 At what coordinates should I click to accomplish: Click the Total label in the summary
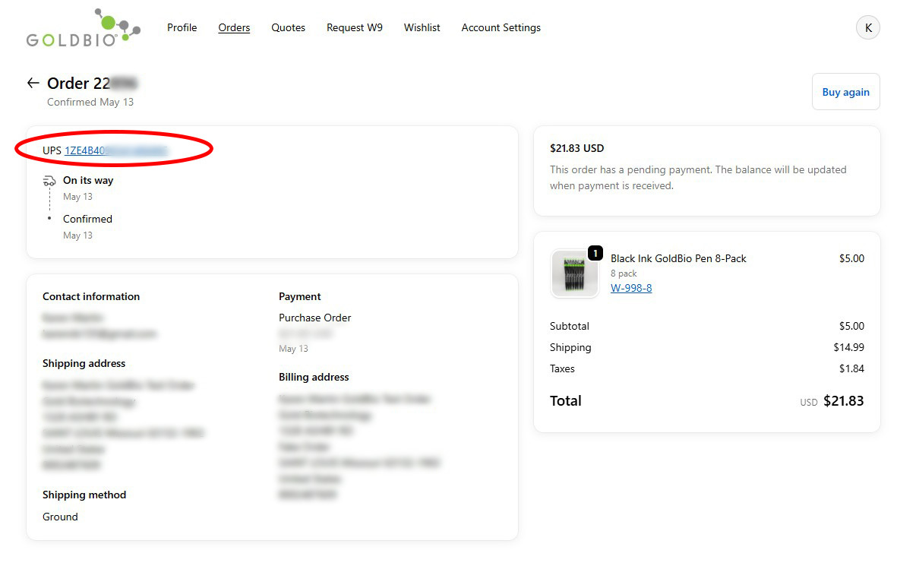[566, 400]
